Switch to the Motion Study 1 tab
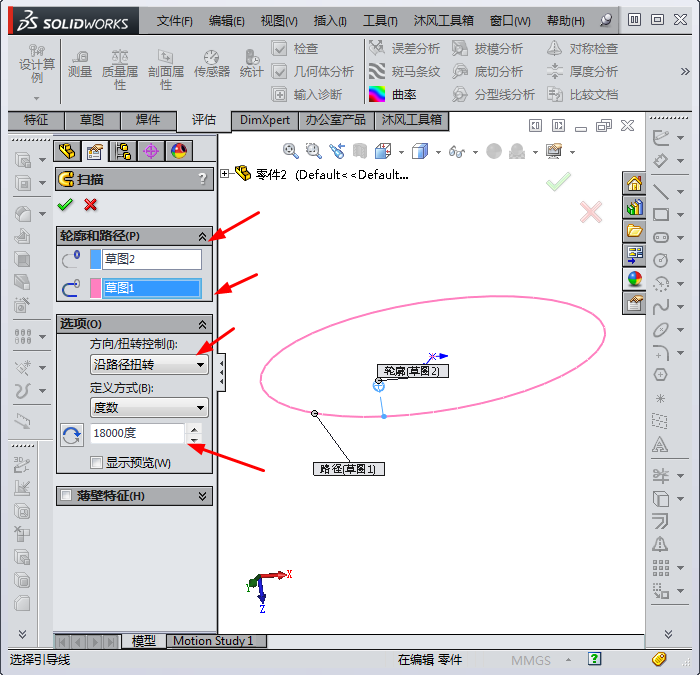This screenshot has width=700, height=675. point(213,641)
